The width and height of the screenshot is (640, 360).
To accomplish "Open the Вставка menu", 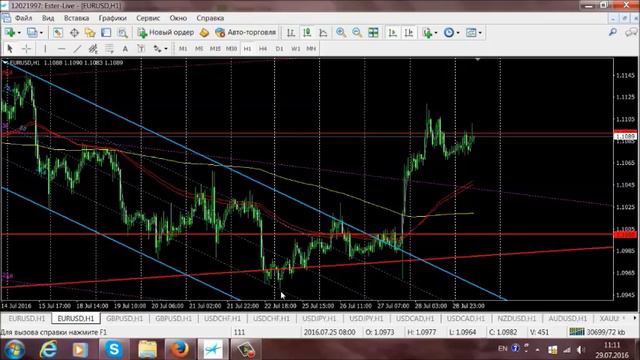I will pyautogui.click(x=76, y=18).
